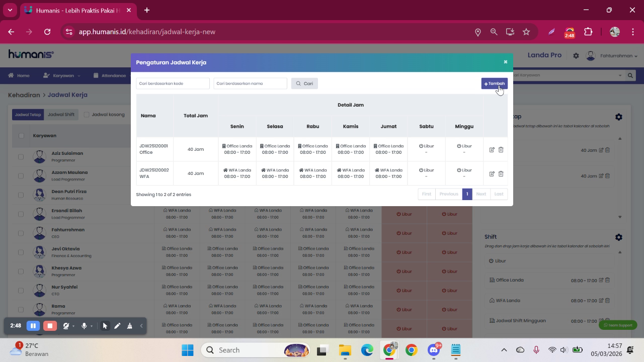Screen dimensions: 644x362
Task: Stop the screen recording
Action: pos(50,326)
